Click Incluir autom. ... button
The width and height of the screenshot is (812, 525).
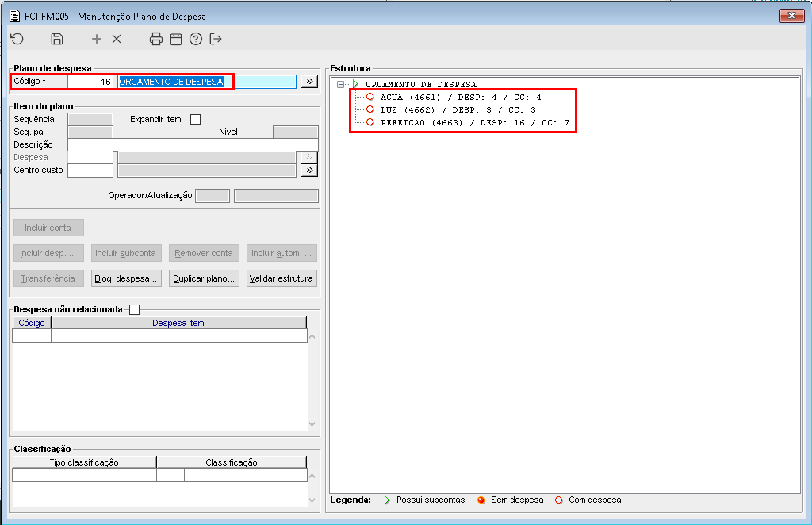[x=282, y=253]
